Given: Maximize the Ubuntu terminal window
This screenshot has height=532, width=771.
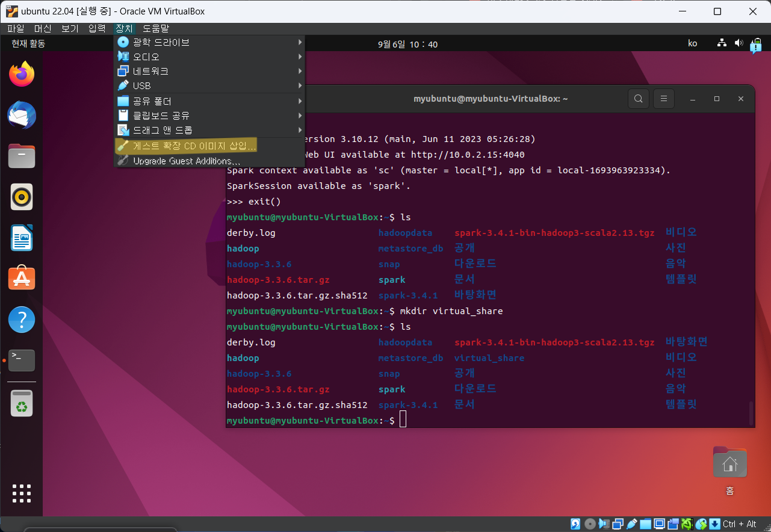Looking at the screenshot, I should [717, 99].
